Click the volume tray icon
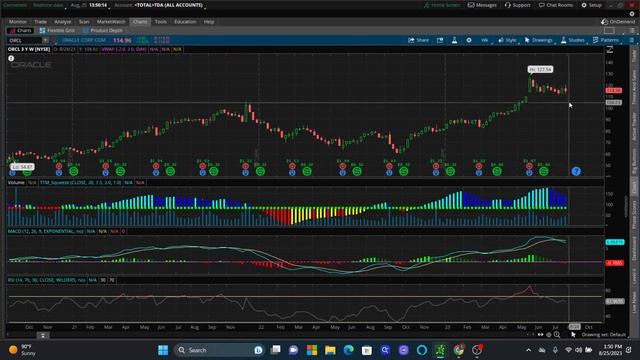The width and height of the screenshot is (640, 360). (578, 350)
